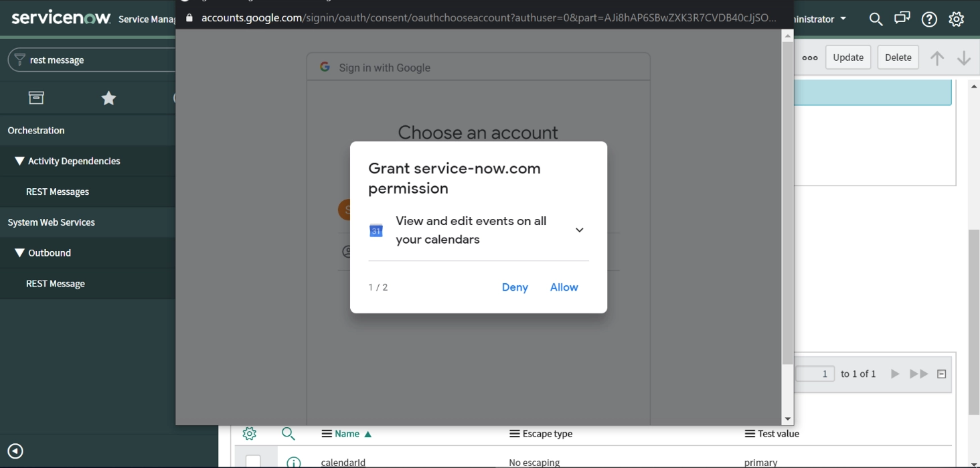This screenshot has width=980, height=468.
Task: Open the Administrator user dropdown
Action: pos(821,19)
